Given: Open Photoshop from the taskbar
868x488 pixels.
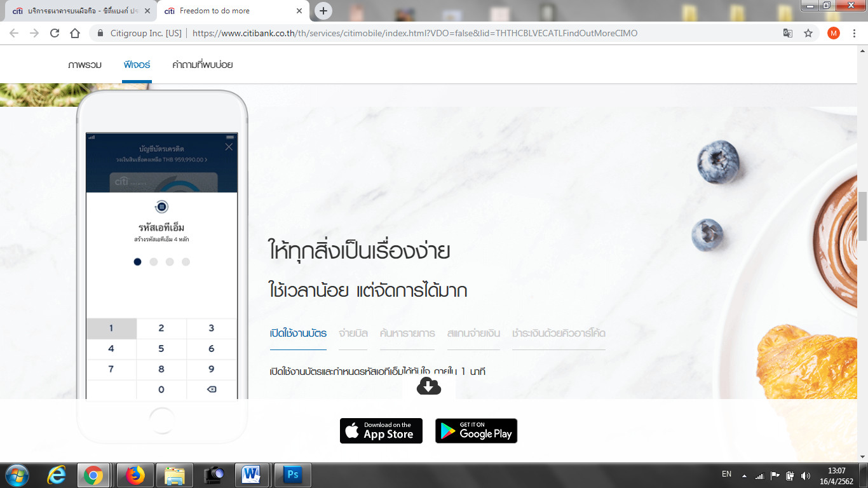Looking at the screenshot, I should 293,475.
